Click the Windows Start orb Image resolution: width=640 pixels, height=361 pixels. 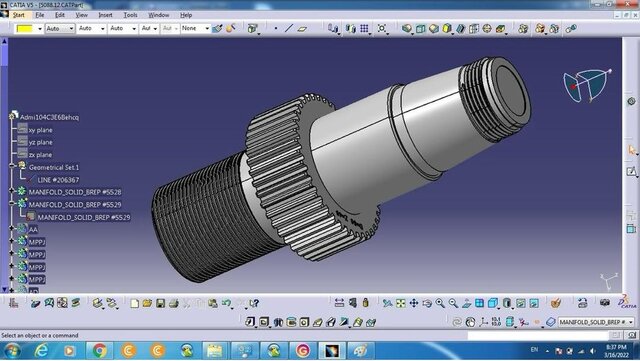11,350
